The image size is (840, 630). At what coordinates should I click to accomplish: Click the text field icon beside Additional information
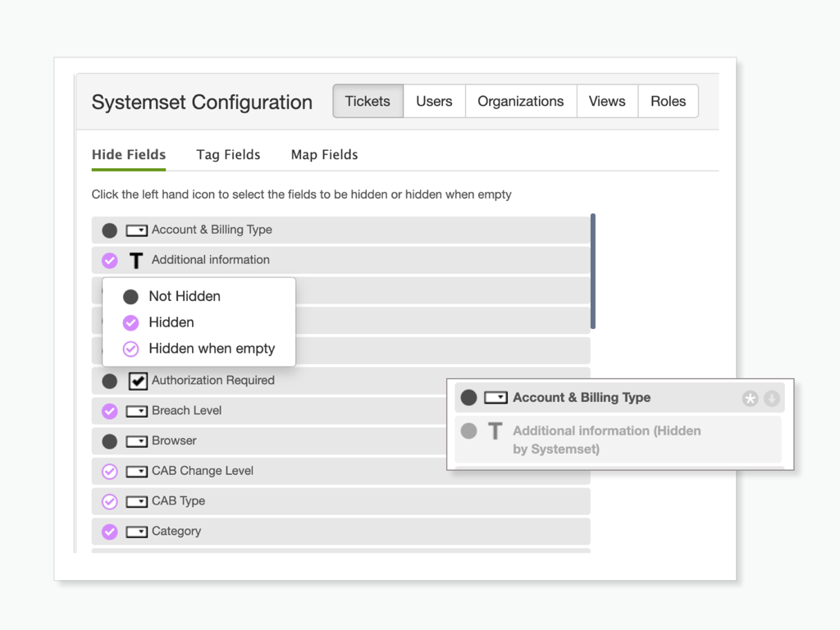point(136,261)
